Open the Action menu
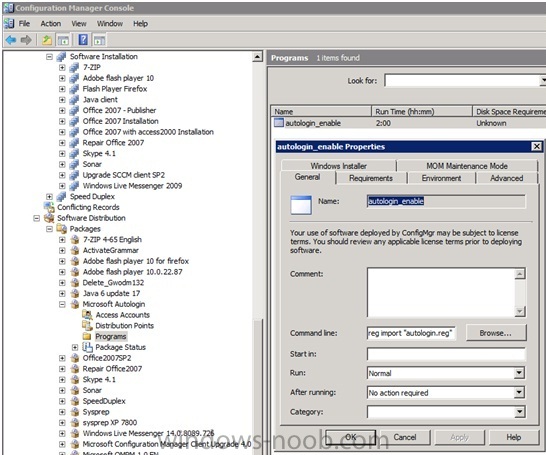Screen dimensions: 546x455 50,24
